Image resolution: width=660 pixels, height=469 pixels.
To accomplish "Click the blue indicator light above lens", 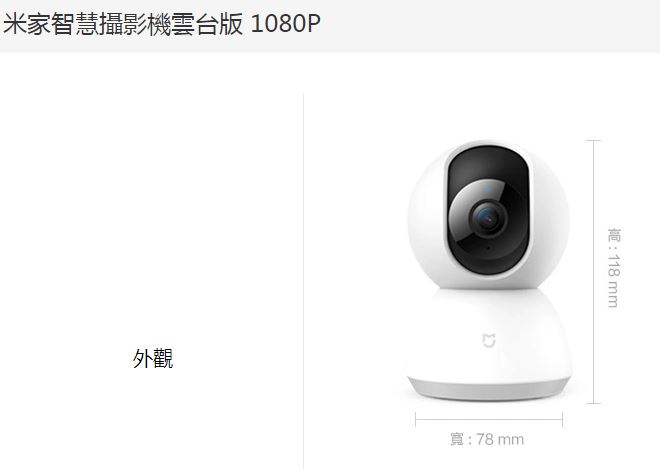I will coord(488,188).
